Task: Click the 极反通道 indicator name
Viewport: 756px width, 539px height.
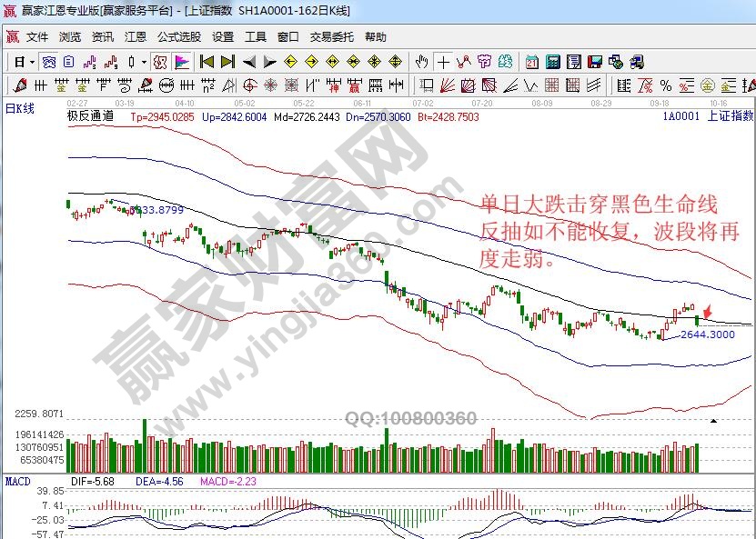Action: [x=90, y=116]
